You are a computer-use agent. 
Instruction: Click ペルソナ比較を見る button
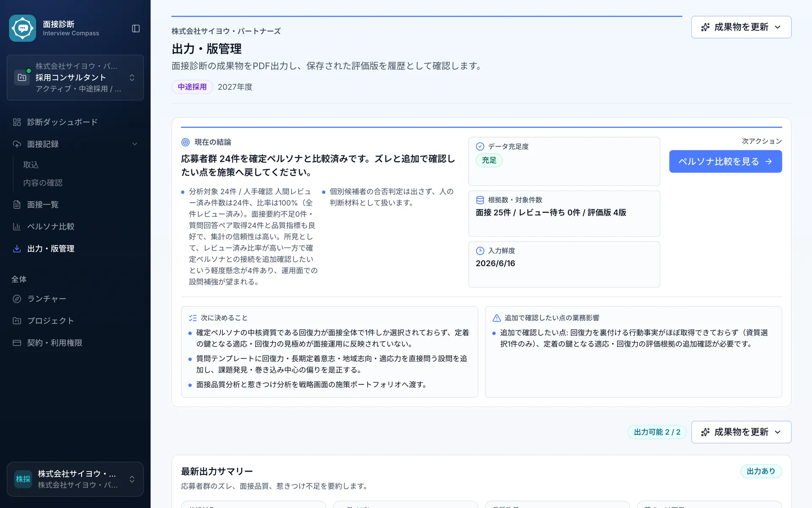[725, 161]
